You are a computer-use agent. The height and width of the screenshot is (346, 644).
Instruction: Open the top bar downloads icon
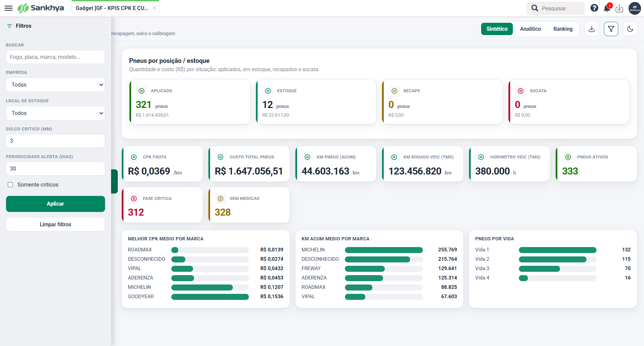click(619, 8)
